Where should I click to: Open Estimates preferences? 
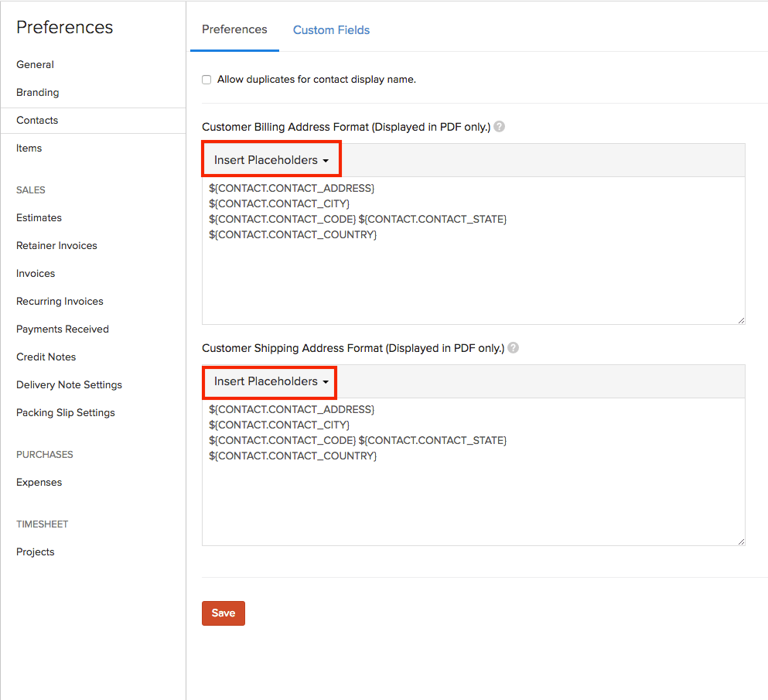click(x=39, y=218)
